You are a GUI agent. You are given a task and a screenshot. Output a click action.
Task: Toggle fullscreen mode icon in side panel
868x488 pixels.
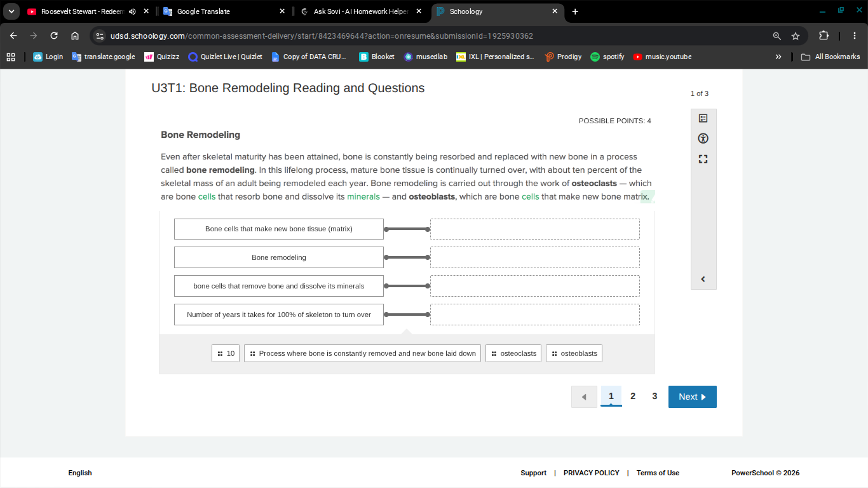703,159
